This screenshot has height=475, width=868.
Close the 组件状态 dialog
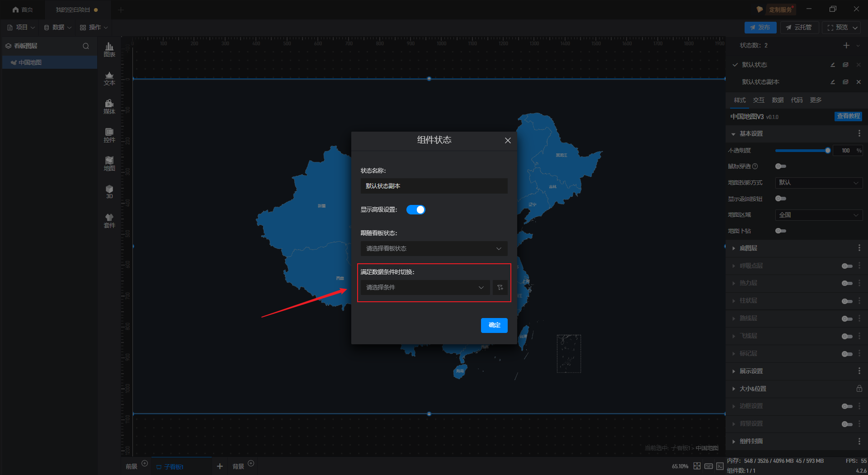[x=508, y=140]
